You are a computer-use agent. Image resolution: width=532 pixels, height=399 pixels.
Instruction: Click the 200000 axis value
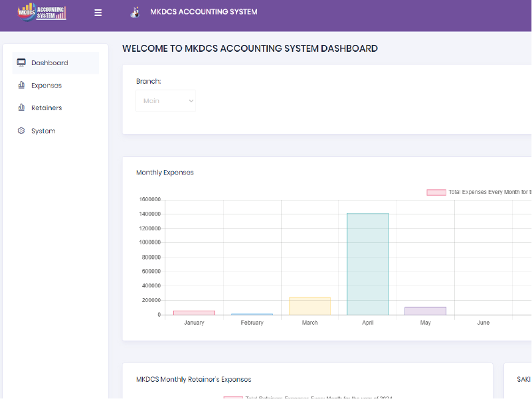151,300
